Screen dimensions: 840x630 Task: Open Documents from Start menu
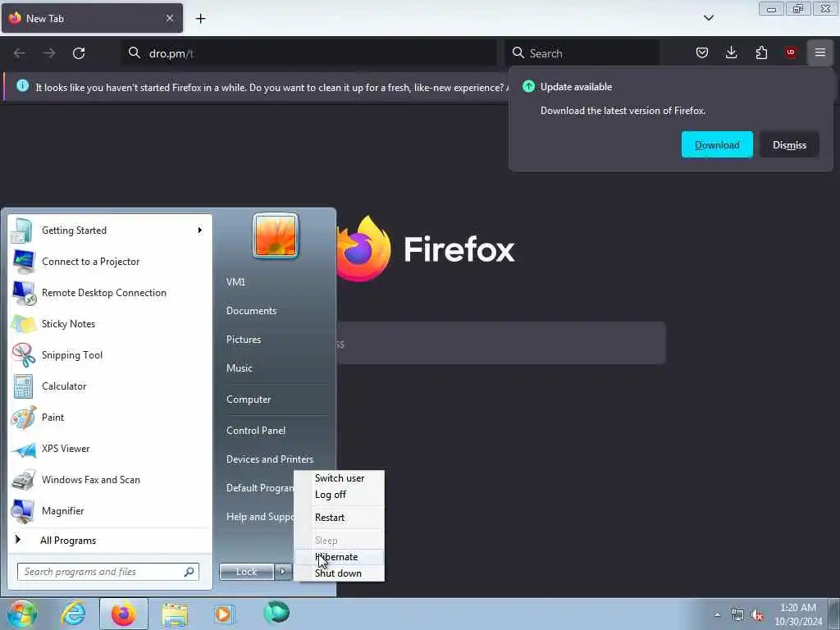coord(251,311)
